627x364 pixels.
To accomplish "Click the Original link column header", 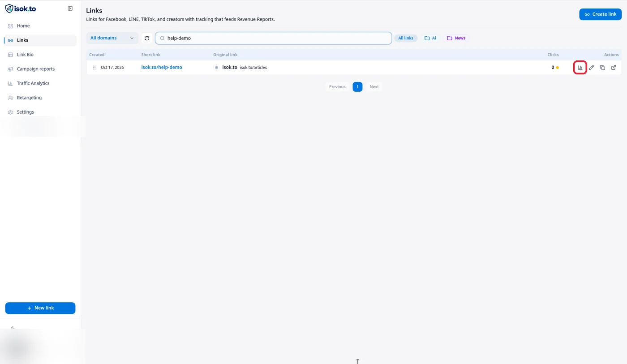I will click(225, 55).
